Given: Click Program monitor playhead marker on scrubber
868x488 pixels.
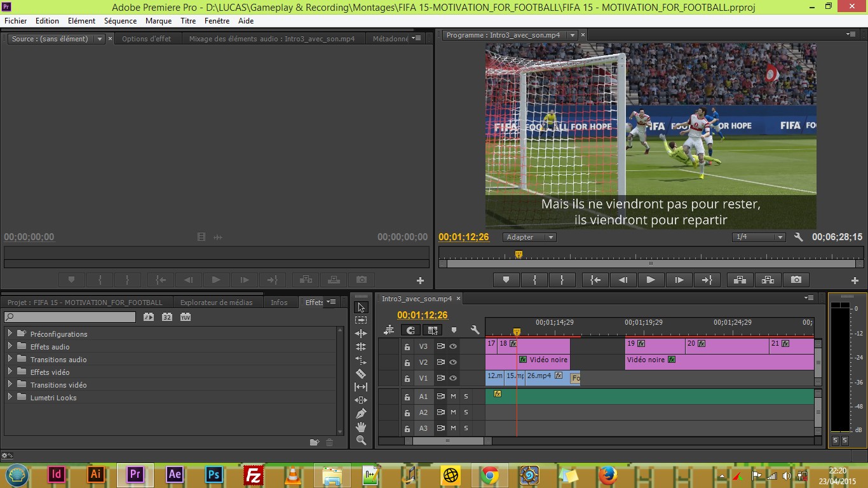Looking at the screenshot, I should click(519, 254).
